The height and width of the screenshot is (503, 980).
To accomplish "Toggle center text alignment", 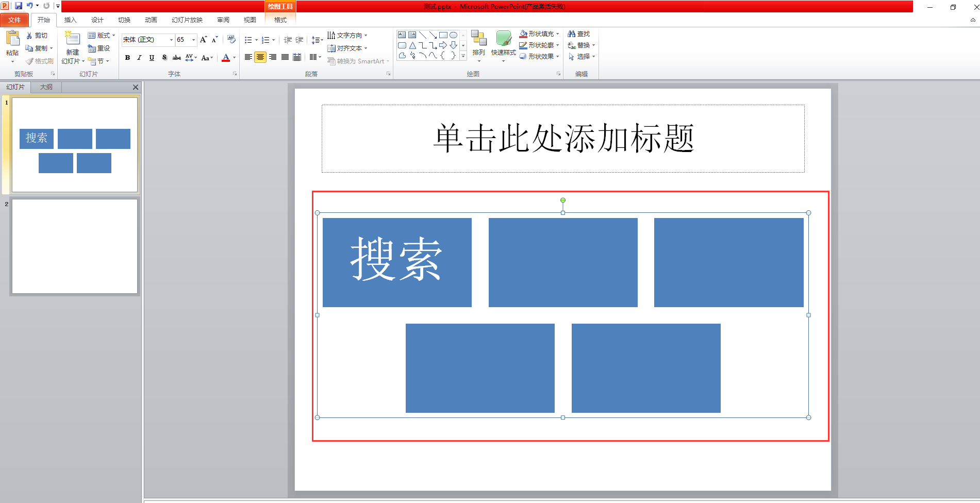I will pyautogui.click(x=260, y=57).
